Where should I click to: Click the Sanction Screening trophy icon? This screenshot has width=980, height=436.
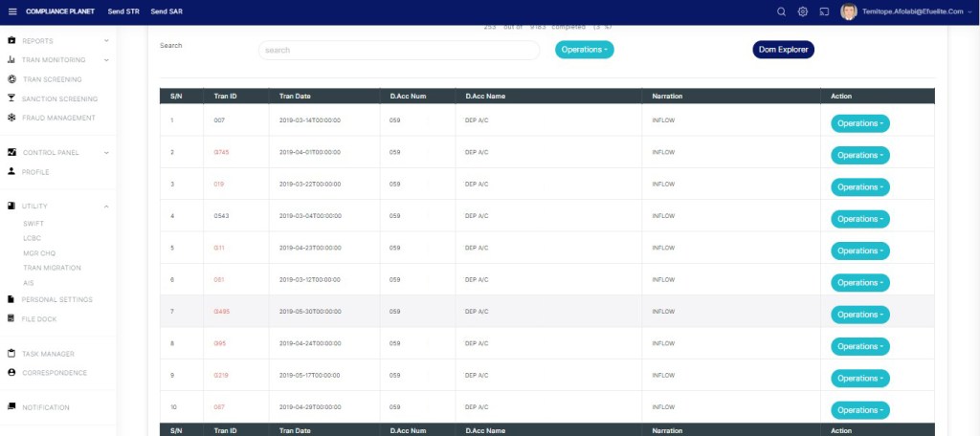(x=11, y=98)
